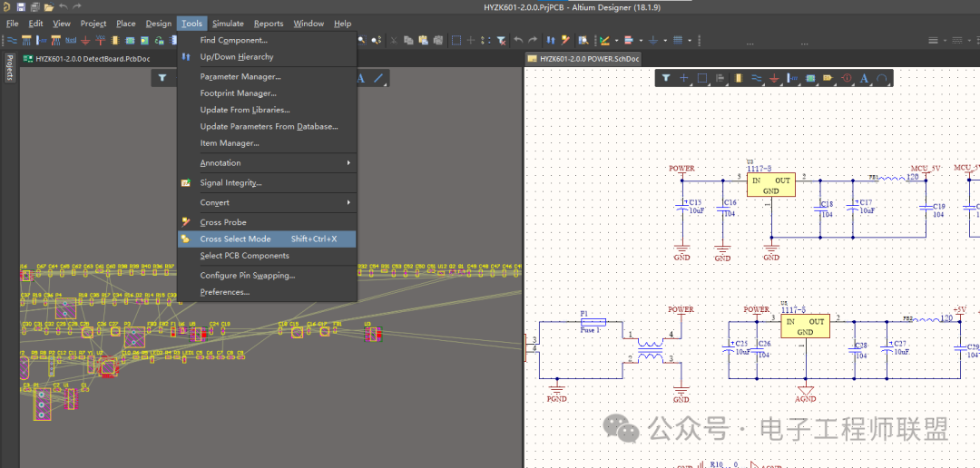Click the Up/Down Hierarchy icon in the main toolbar
Screen dimensions: 980x468
coord(551,41)
